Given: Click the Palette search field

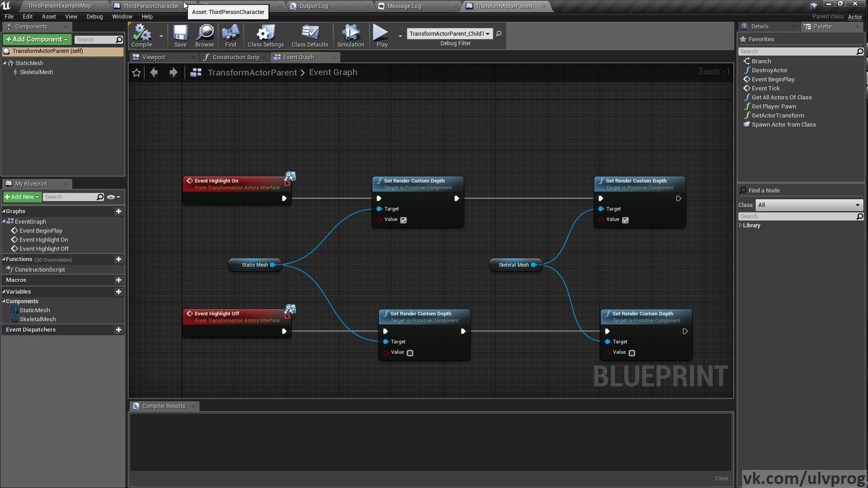Looking at the screenshot, I should (x=800, y=51).
